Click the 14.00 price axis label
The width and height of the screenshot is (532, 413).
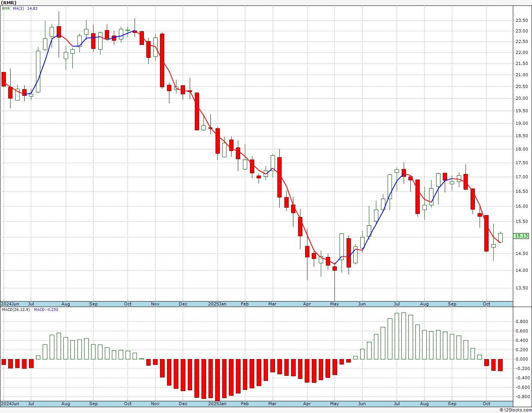tap(521, 270)
